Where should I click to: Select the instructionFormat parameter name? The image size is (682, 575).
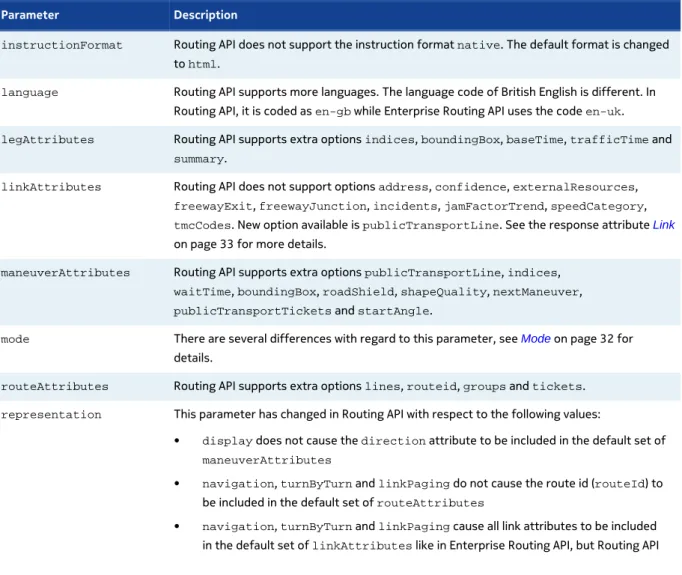coord(62,45)
